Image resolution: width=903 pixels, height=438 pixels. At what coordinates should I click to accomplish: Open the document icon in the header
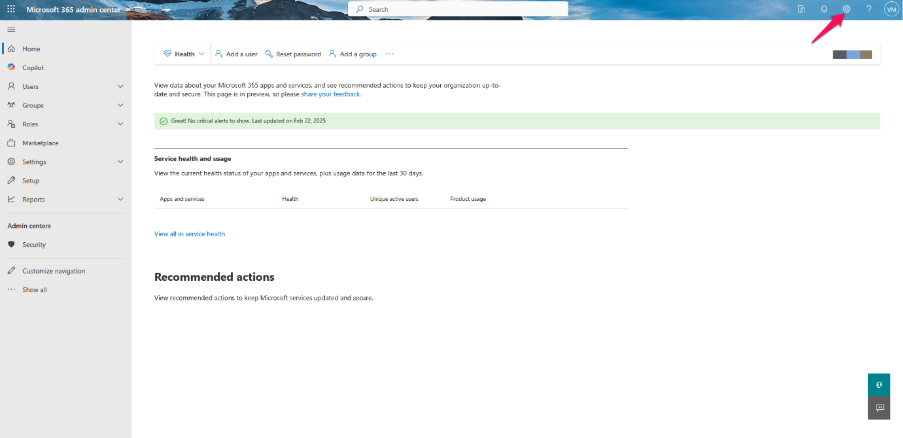click(801, 9)
